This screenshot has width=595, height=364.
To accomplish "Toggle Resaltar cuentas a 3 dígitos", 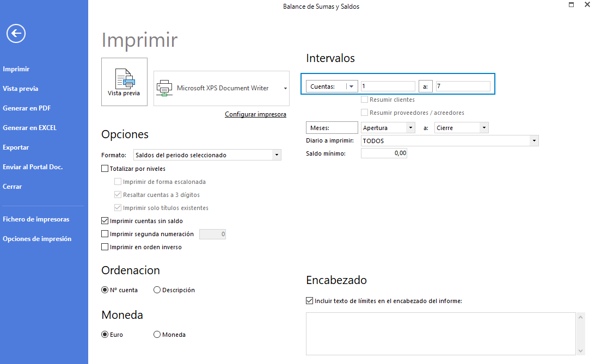I will tap(118, 194).
